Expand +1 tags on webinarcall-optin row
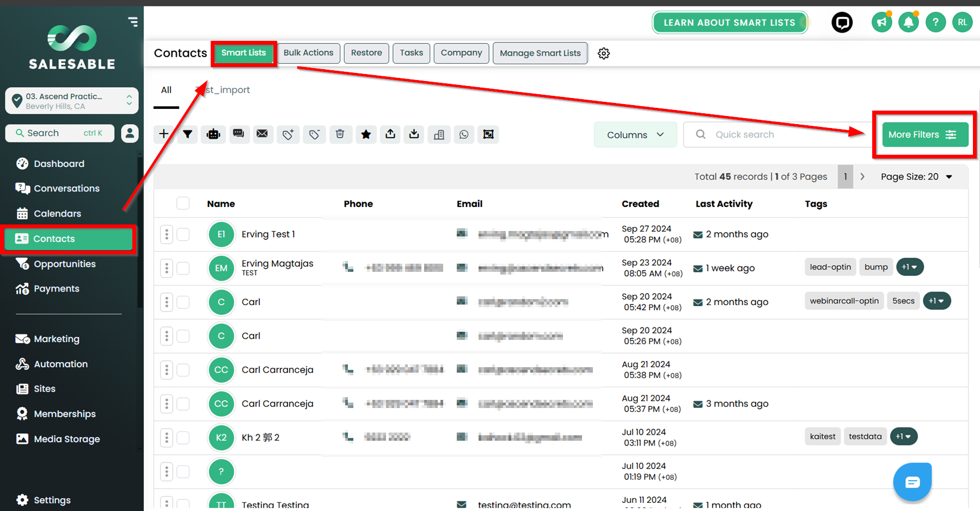The height and width of the screenshot is (511, 980). tap(937, 301)
